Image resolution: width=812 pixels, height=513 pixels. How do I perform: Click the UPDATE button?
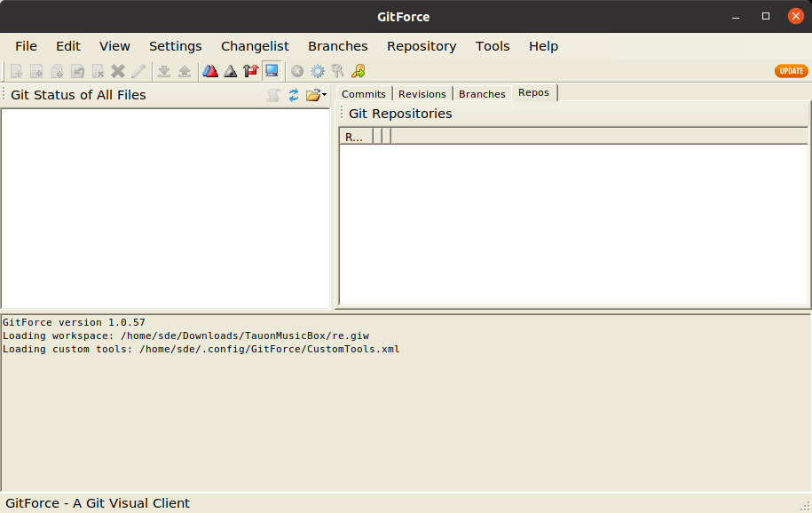click(x=791, y=70)
